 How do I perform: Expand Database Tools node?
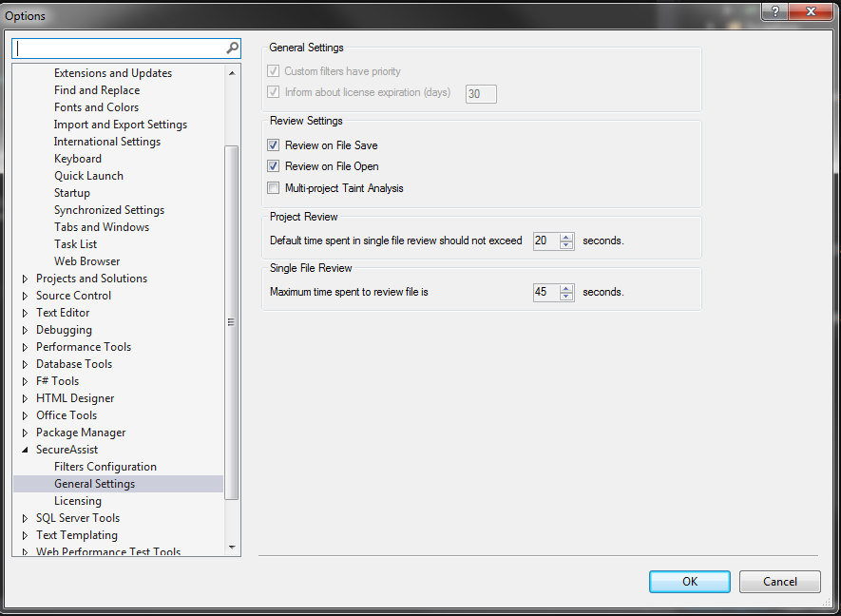coord(25,364)
